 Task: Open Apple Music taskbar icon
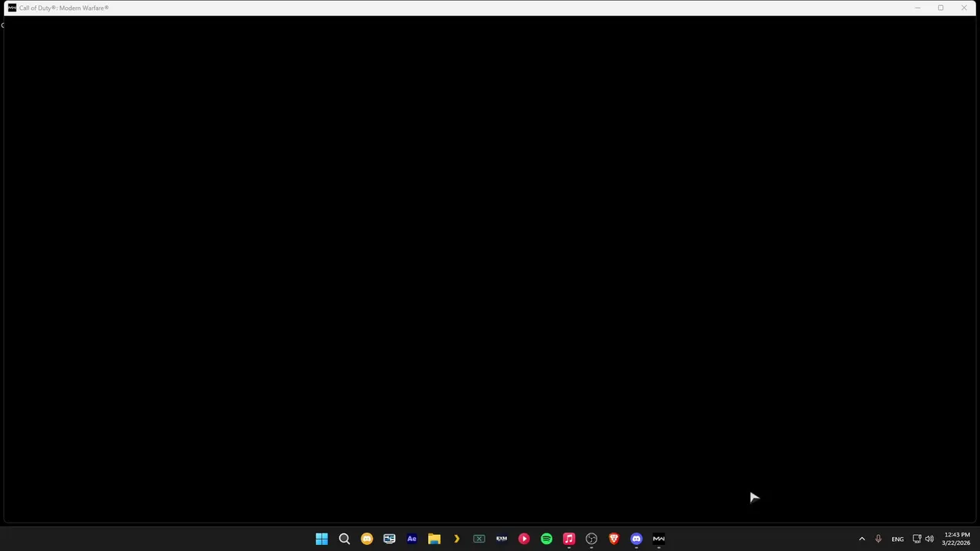coord(569,539)
